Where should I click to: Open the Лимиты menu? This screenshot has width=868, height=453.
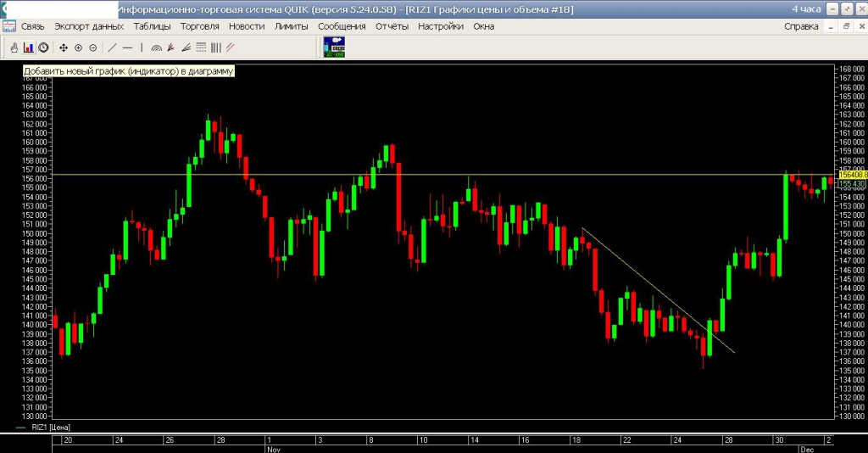click(x=292, y=26)
